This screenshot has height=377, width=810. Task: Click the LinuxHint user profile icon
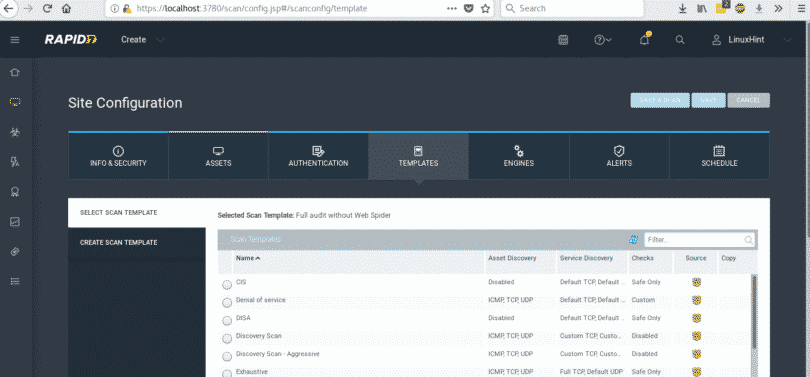click(x=716, y=40)
